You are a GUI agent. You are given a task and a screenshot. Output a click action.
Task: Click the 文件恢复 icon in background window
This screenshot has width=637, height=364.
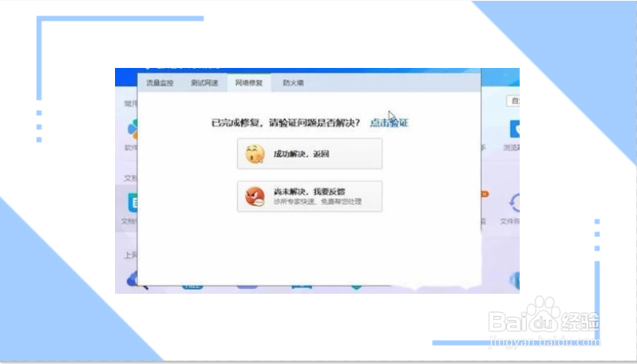pyautogui.click(x=514, y=203)
